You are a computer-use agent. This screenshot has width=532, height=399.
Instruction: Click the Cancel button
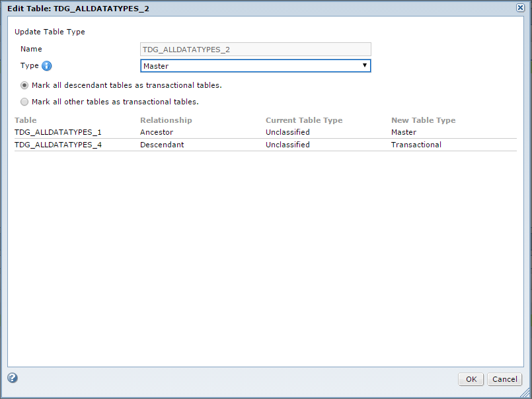(x=504, y=379)
